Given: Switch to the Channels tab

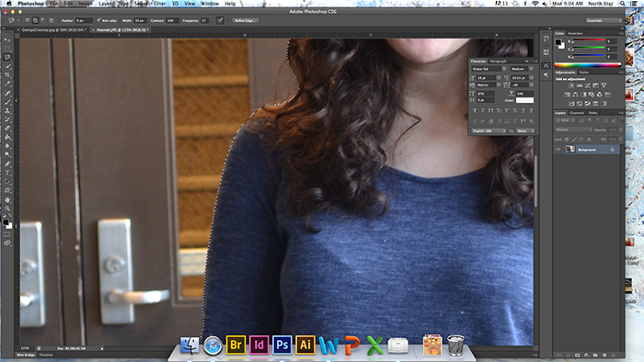Looking at the screenshot, I should click(577, 113).
